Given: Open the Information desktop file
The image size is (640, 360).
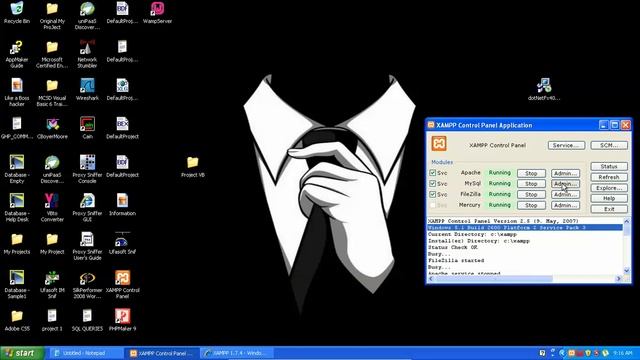Looking at the screenshot, I should coord(122,204).
